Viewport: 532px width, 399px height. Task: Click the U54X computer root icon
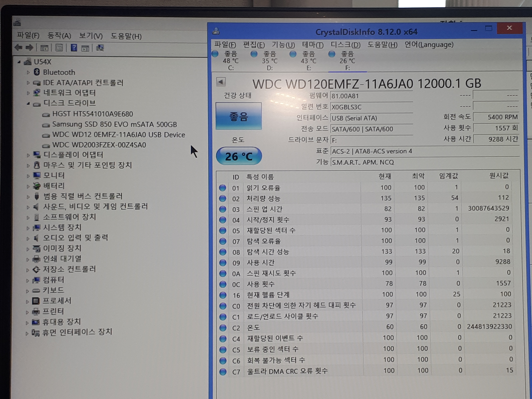tap(28, 62)
